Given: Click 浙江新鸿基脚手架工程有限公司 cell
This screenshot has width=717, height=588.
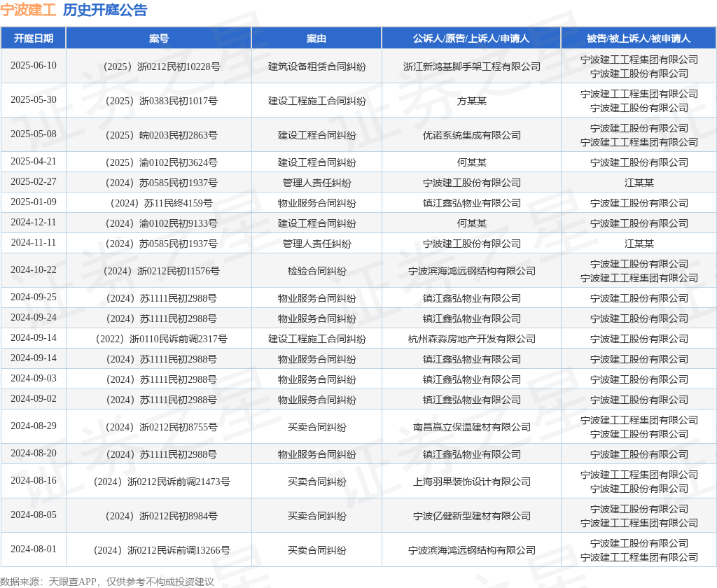Looking at the screenshot, I should click(x=471, y=66).
